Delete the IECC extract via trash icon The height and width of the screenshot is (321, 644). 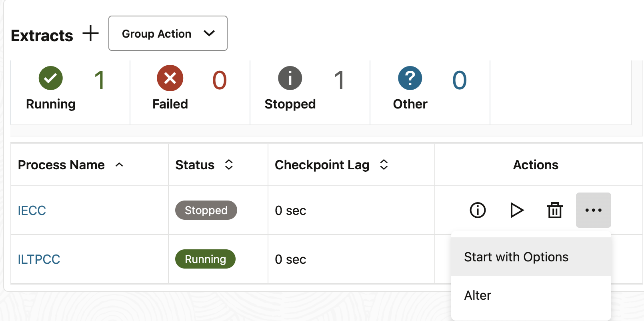[555, 210]
